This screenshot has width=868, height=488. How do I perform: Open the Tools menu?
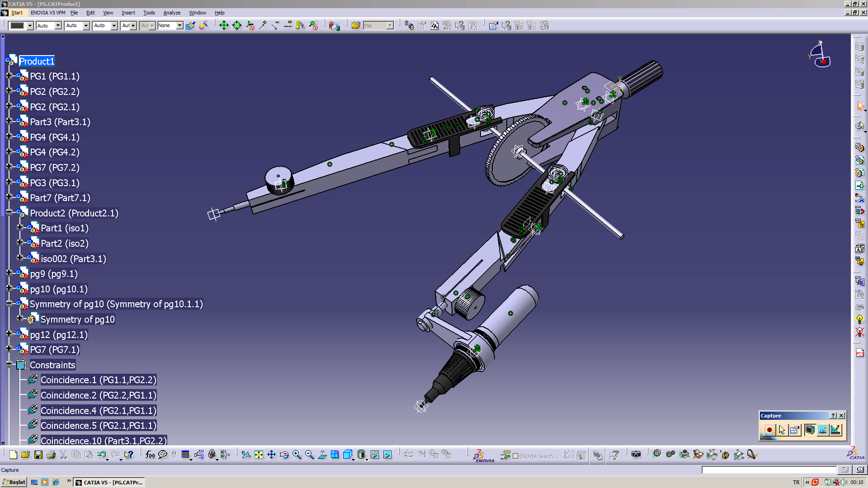coord(149,13)
